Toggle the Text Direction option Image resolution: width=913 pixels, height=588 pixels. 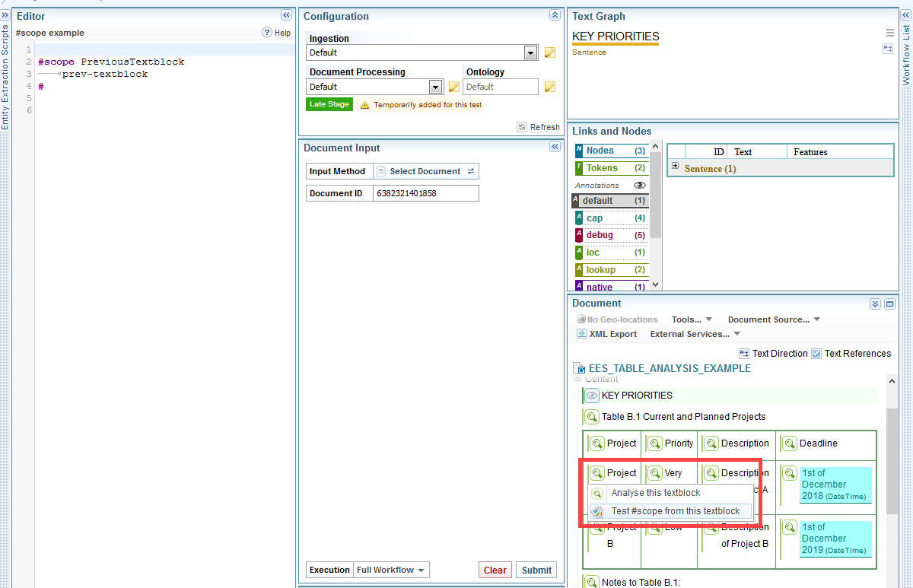[744, 354]
